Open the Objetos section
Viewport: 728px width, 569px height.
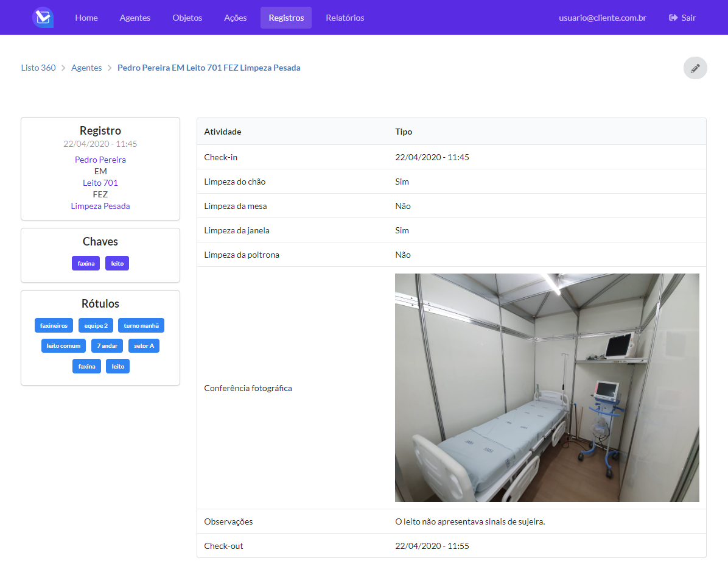click(187, 18)
